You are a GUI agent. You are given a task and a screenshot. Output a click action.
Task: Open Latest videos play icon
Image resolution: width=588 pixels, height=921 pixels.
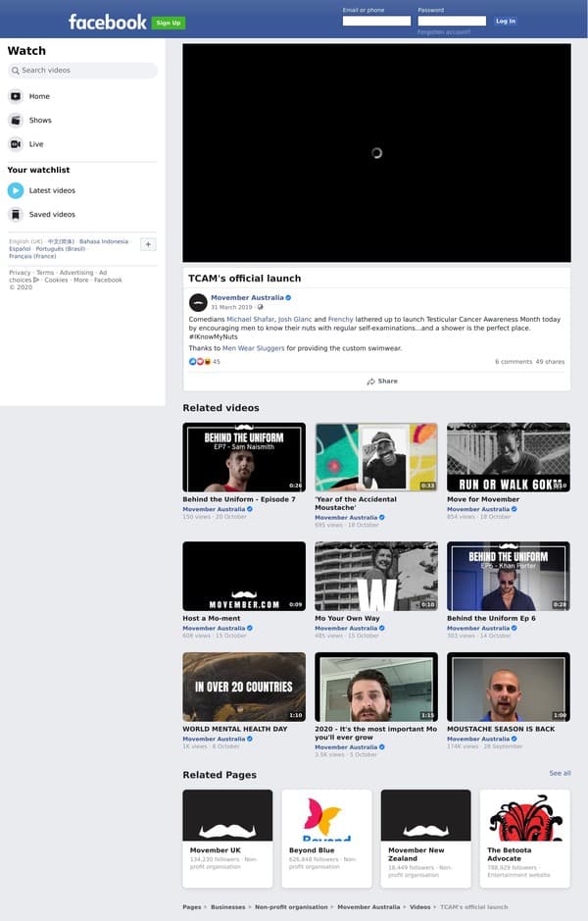[16, 190]
